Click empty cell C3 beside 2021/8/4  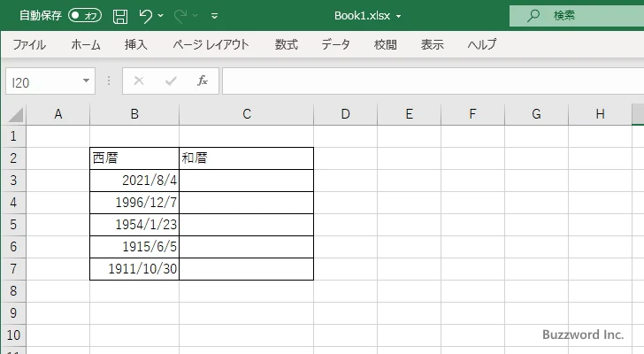(x=247, y=181)
